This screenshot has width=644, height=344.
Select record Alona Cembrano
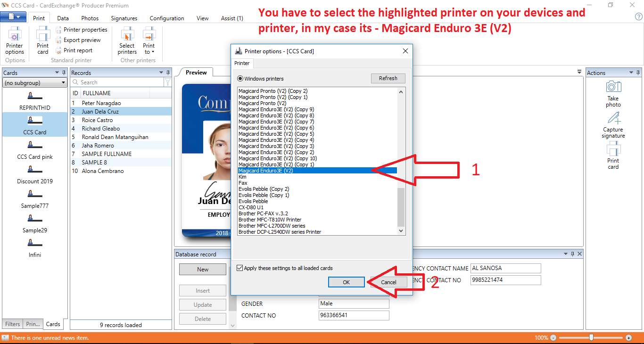coord(121,171)
